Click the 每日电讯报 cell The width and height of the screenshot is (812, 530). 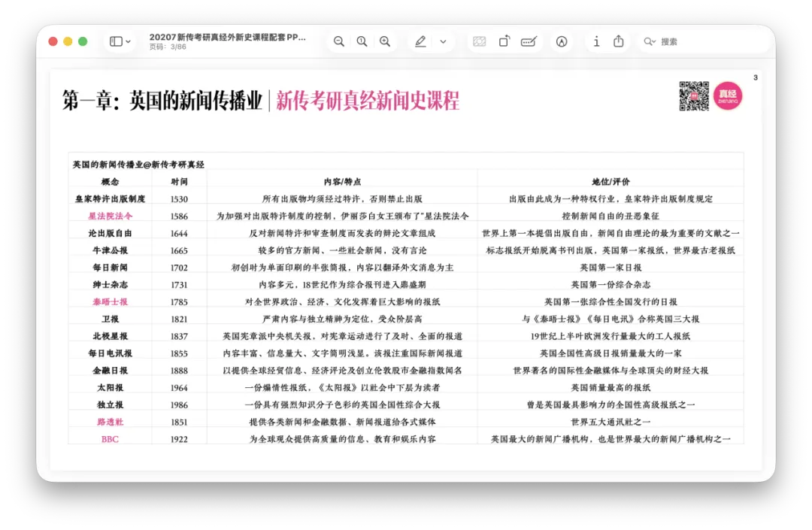(x=110, y=353)
